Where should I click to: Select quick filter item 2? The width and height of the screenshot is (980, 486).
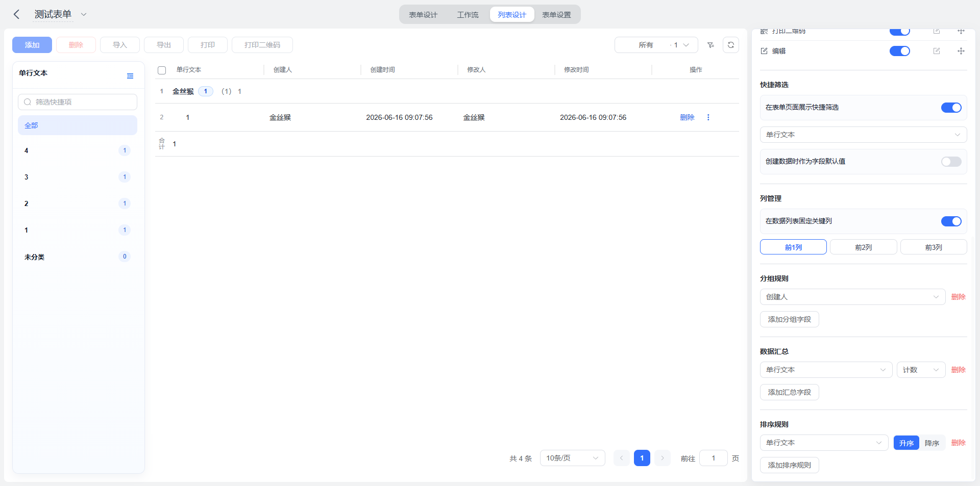78,203
